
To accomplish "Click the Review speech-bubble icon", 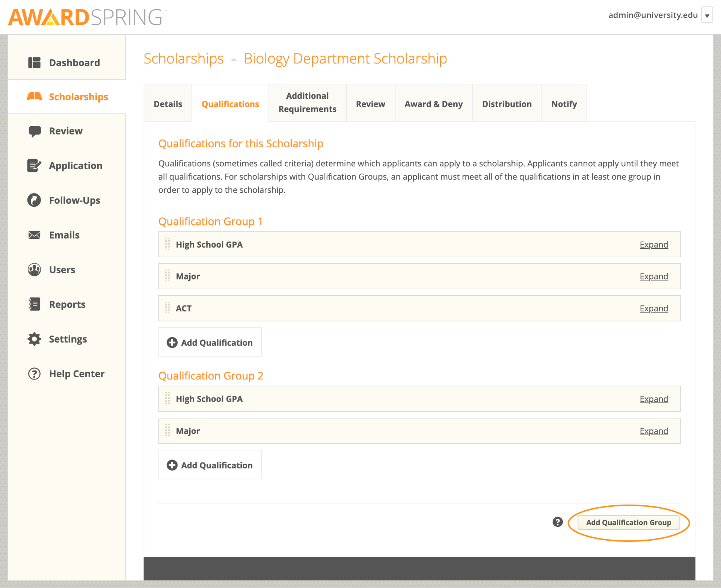I will pos(34,131).
